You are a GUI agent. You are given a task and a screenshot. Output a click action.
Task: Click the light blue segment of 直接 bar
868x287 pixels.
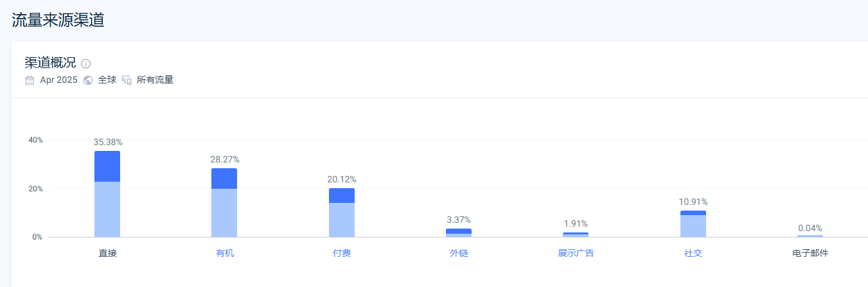(x=107, y=209)
